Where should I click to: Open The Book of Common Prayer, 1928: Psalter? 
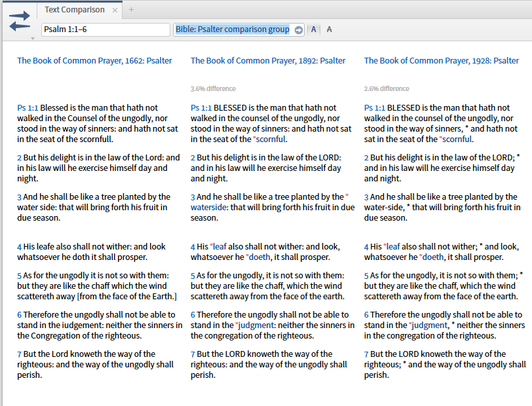click(x=442, y=60)
